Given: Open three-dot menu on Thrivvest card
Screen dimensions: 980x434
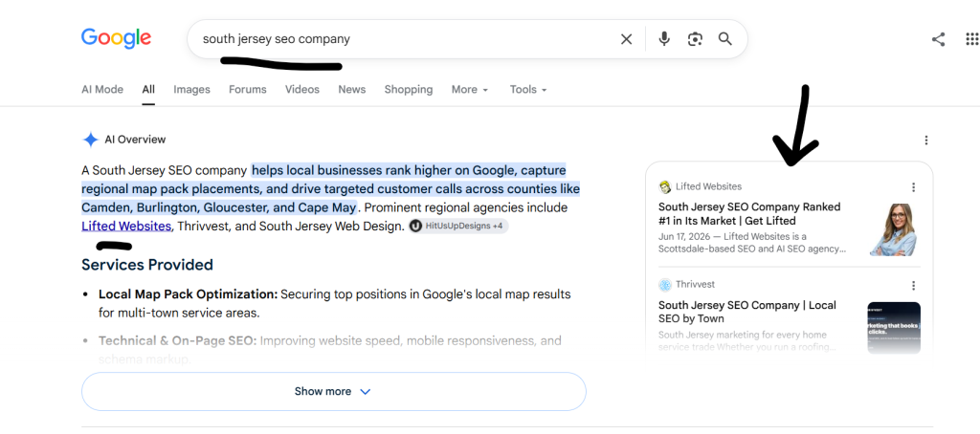Looking at the screenshot, I should (x=913, y=286).
